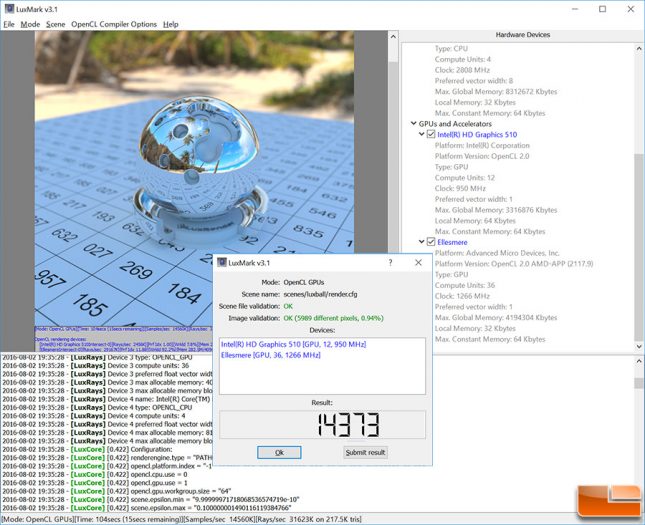This screenshot has height=525, width=645.
Task: Click Hardware Devices panel header
Action: tap(522, 35)
